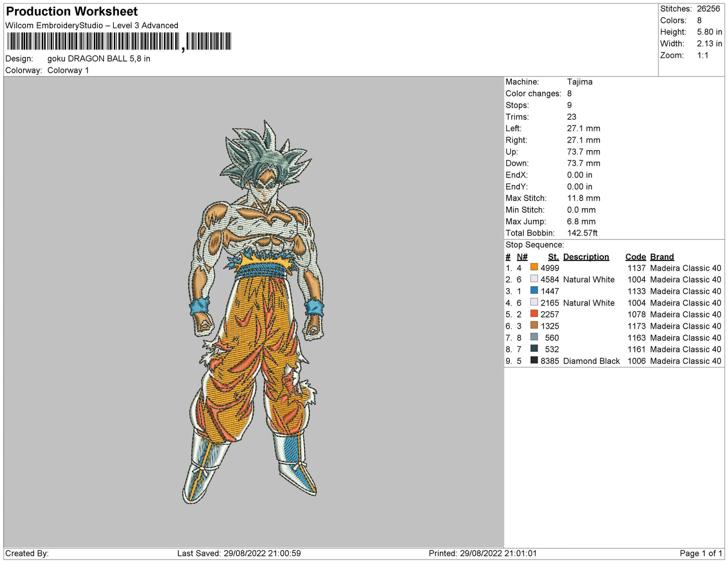Click the Height value '5.80 in'

pyautogui.click(x=709, y=32)
